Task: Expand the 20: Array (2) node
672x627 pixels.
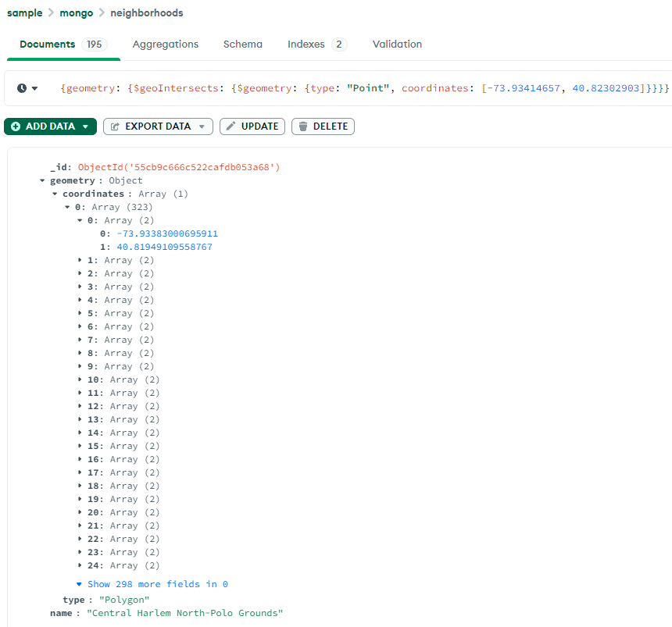Action: tap(79, 513)
